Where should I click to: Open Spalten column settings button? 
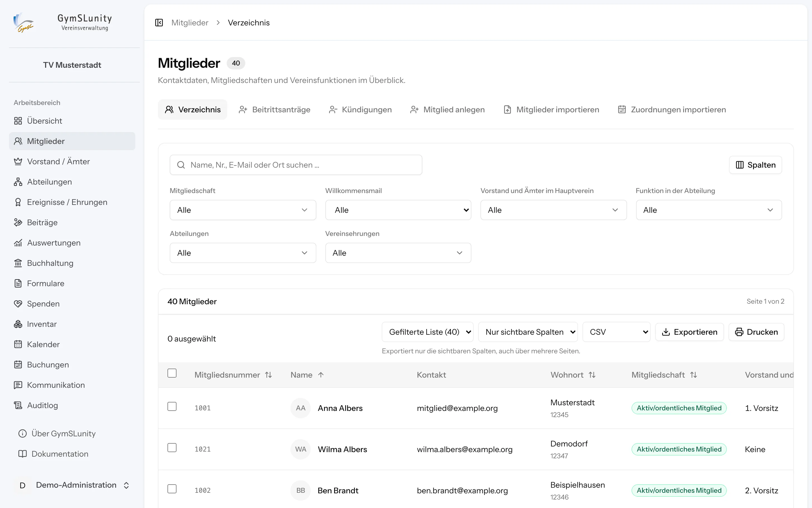[755, 165]
